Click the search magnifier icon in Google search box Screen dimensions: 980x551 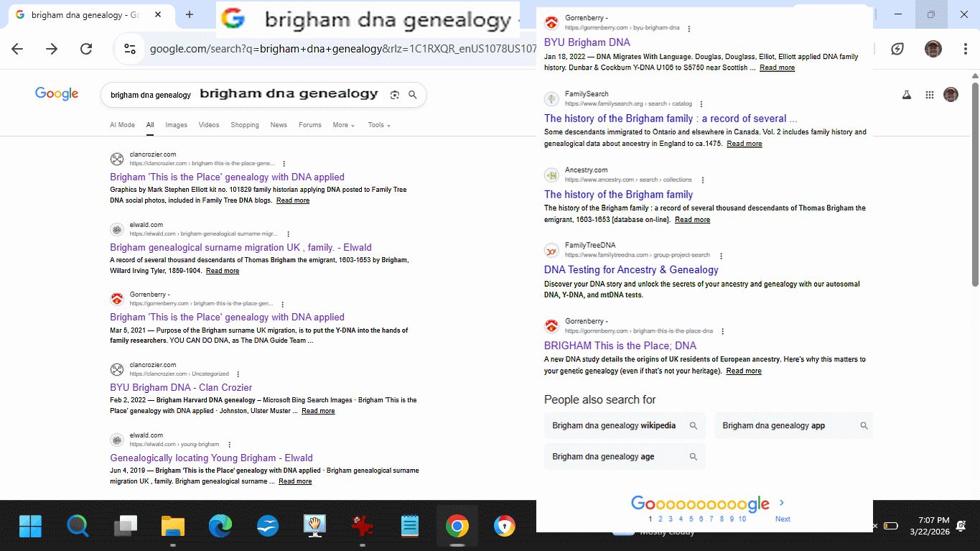point(412,95)
